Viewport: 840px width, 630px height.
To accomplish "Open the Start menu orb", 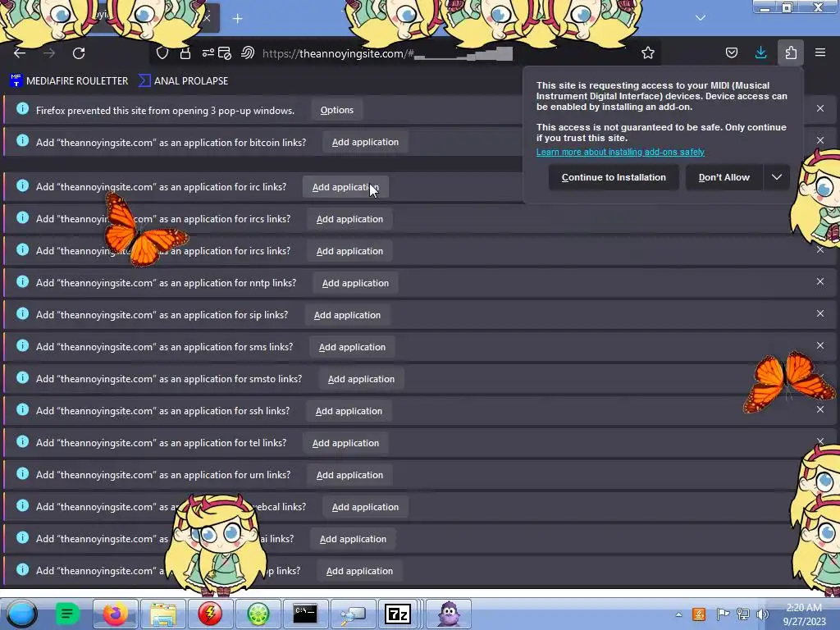I will click(x=21, y=614).
